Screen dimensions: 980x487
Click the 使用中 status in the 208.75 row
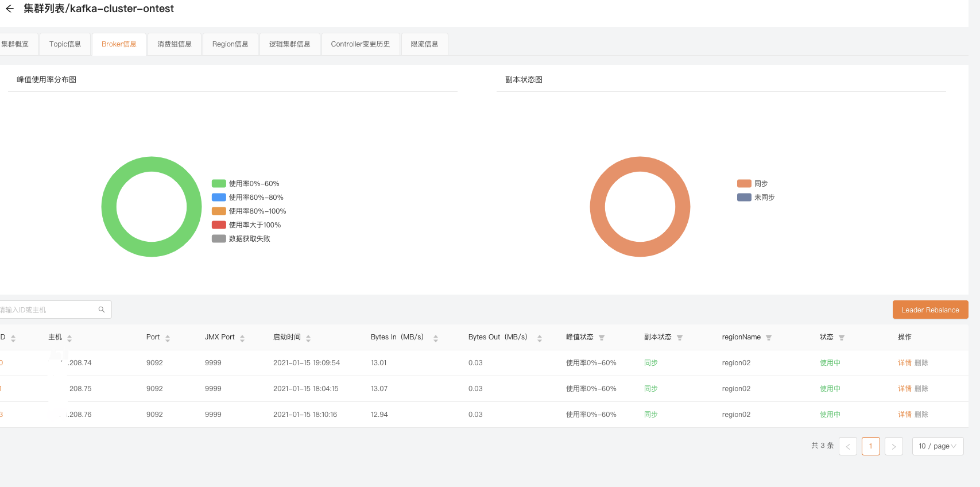point(830,389)
